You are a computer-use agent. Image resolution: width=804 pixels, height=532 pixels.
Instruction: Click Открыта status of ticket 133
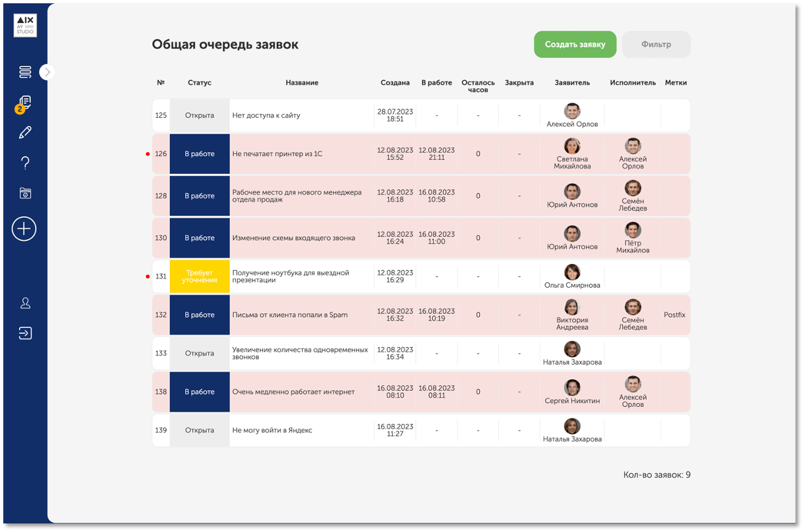[x=200, y=354]
